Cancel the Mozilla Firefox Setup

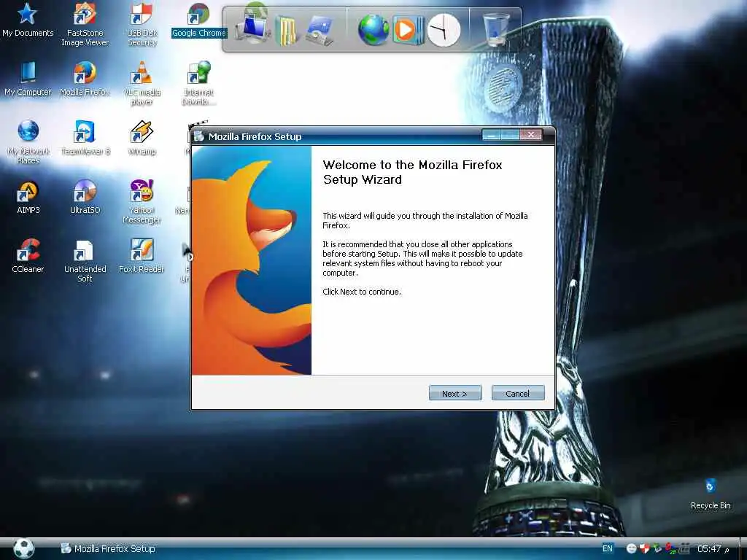point(518,393)
